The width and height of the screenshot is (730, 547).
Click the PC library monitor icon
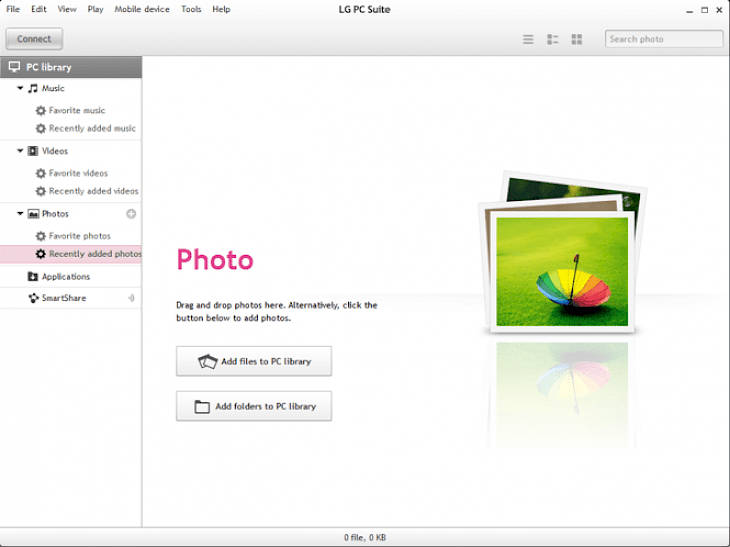tap(14, 67)
